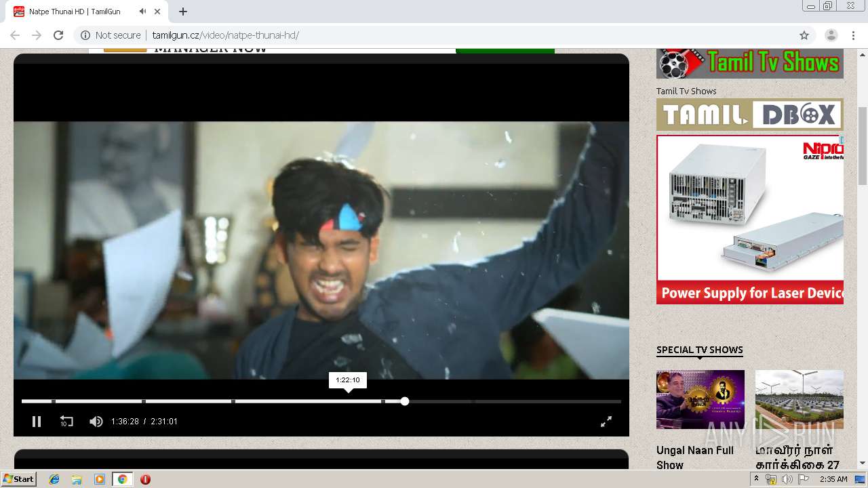Click the video progress scrubber handle
868x488 pixels.
pos(405,401)
